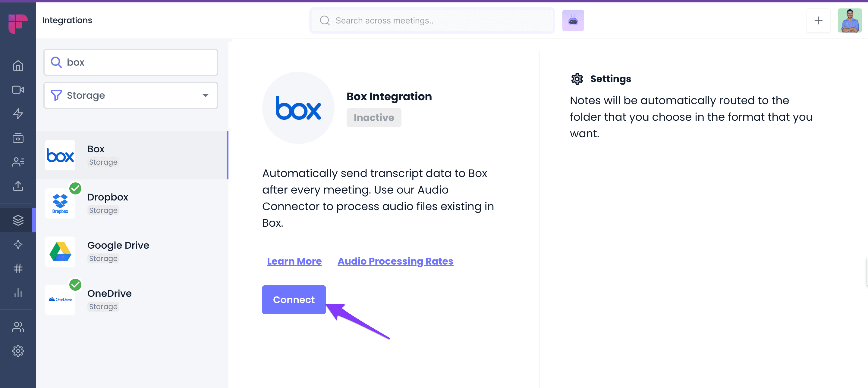
Task: Select the Integrations layers sidebar icon
Action: click(x=18, y=220)
